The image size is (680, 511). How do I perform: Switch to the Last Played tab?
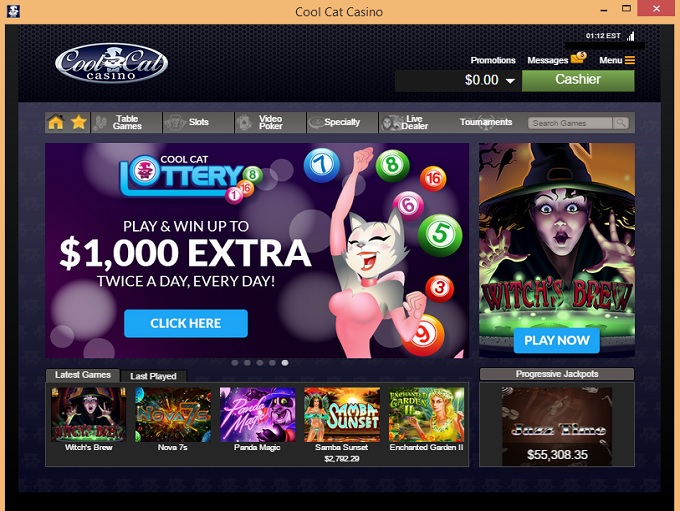pos(154,376)
